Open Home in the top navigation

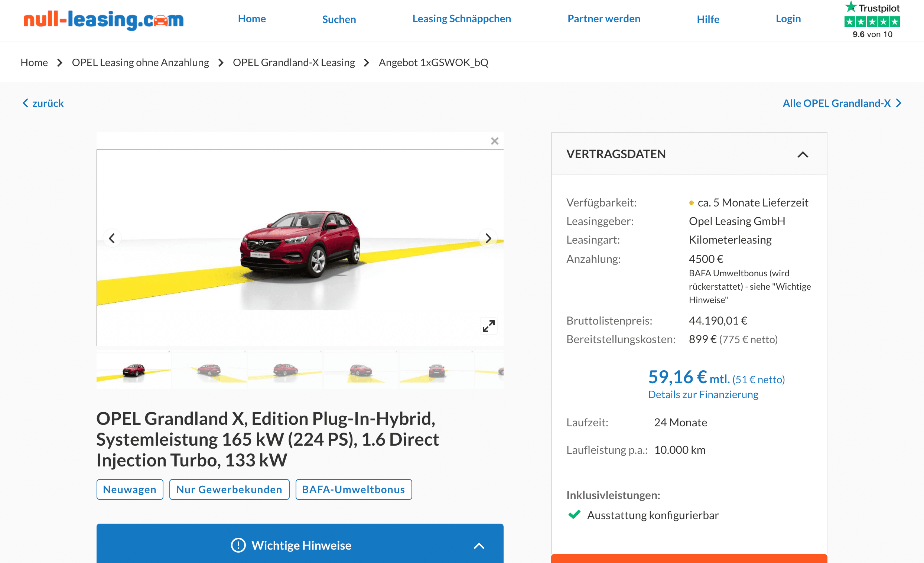pyautogui.click(x=252, y=19)
